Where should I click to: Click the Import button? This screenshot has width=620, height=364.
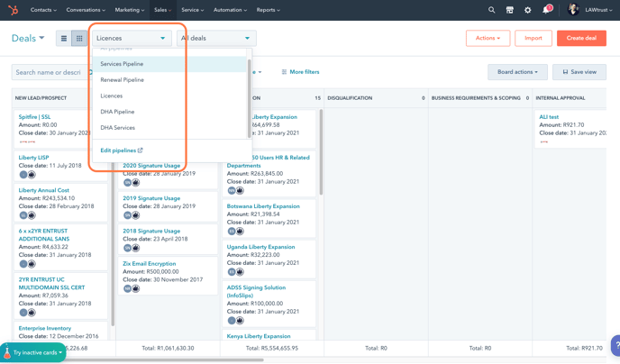click(533, 39)
